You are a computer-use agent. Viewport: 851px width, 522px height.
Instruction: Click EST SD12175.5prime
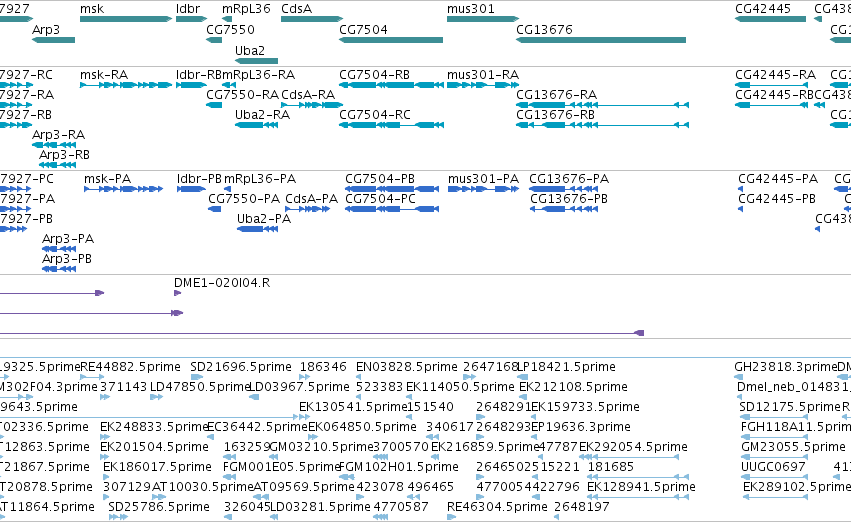790,407
